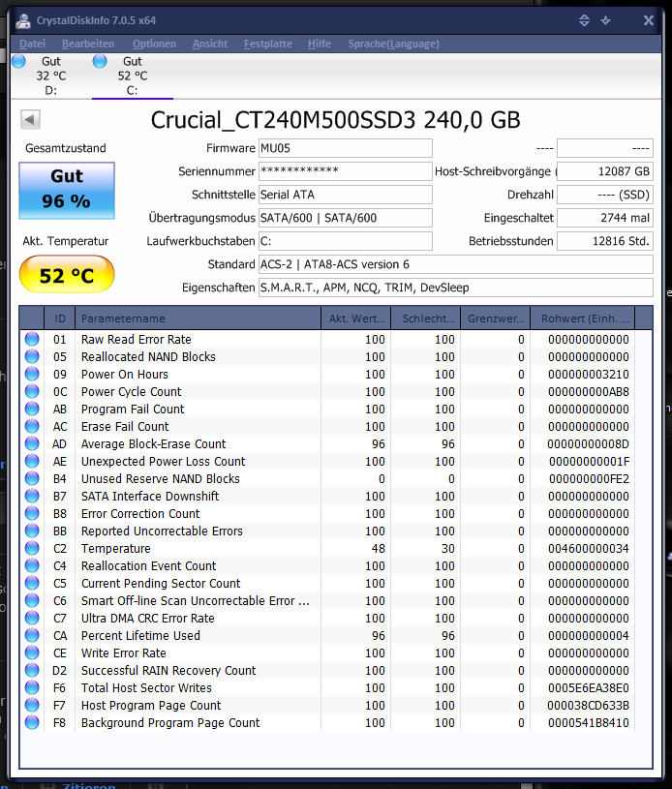Click status icon for Unused Reserve NAND Blocks
The width and height of the screenshot is (672, 789).
(x=32, y=478)
